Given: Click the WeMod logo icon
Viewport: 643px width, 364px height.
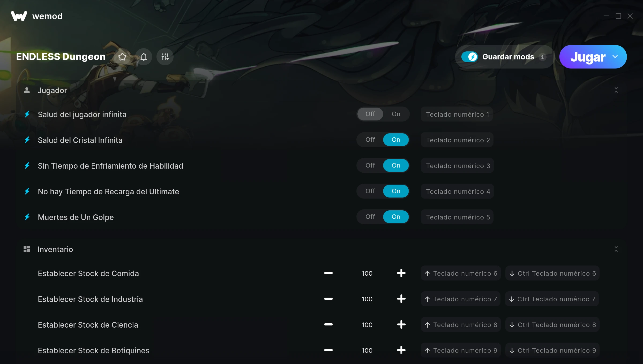Looking at the screenshot, I should 19,16.
